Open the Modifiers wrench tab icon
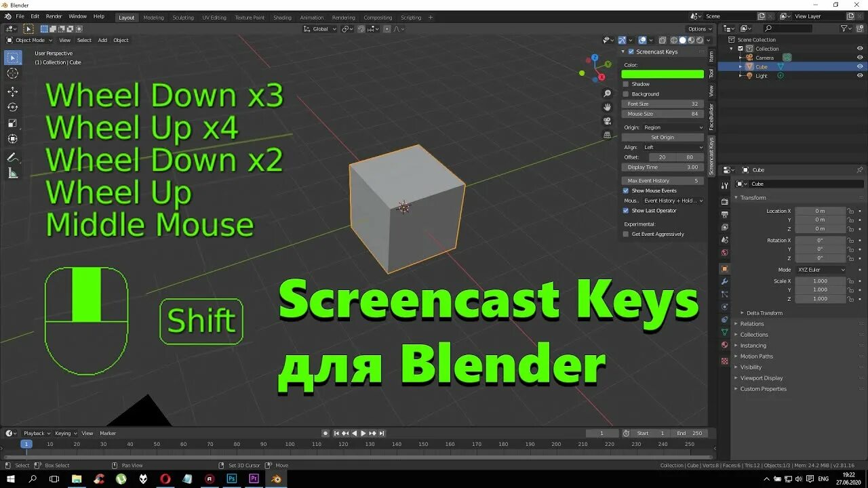The height and width of the screenshot is (488, 868). (724, 281)
